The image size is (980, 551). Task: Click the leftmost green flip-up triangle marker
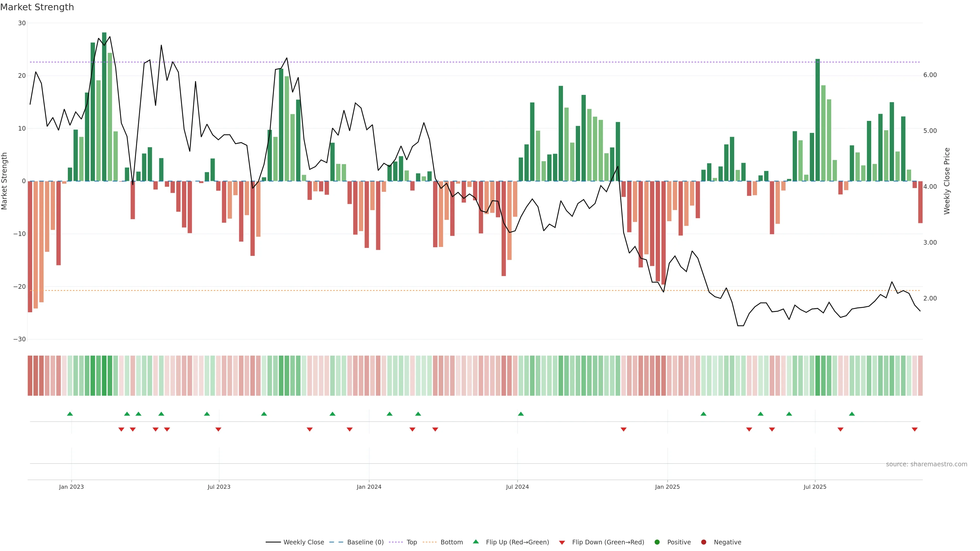[x=70, y=414]
